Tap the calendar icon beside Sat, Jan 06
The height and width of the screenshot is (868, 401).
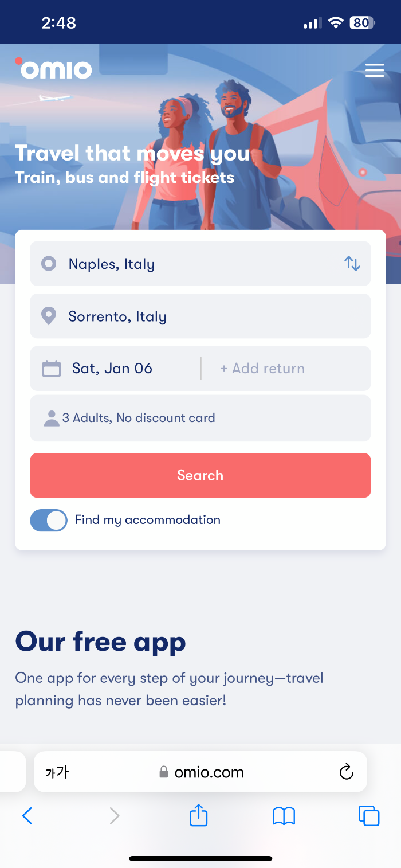tap(52, 368)
